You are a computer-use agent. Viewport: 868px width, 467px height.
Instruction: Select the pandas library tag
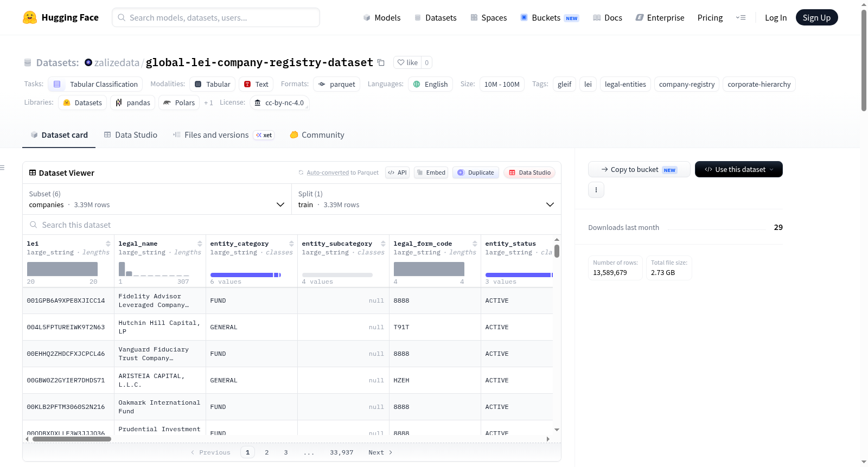click(132, 103)
